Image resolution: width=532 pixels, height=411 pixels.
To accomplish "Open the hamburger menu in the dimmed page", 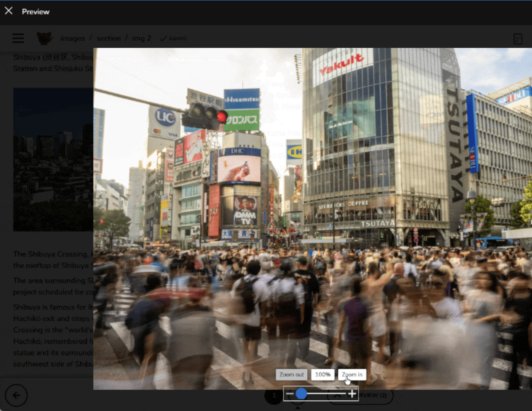I will pyautogui.click(x=18, y=38).
